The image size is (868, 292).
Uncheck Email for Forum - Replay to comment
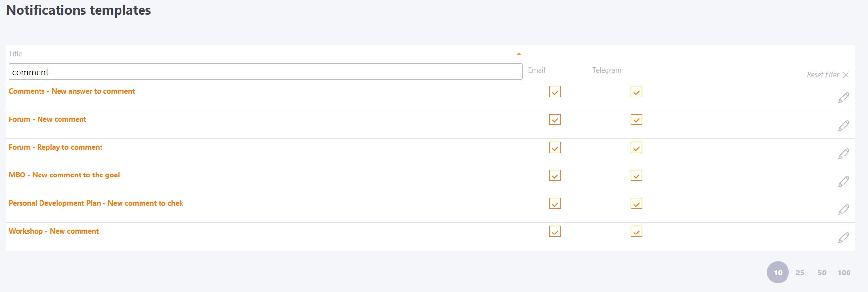[555, 148]
